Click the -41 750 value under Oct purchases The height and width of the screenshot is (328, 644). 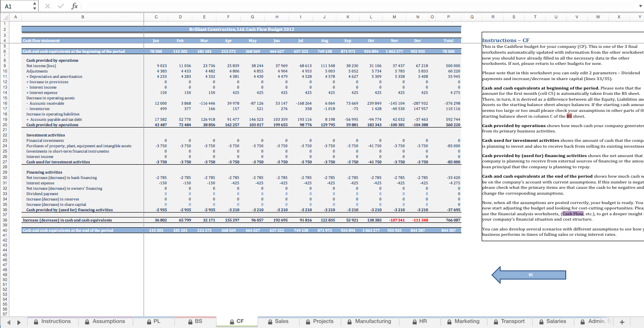point(374,146)
